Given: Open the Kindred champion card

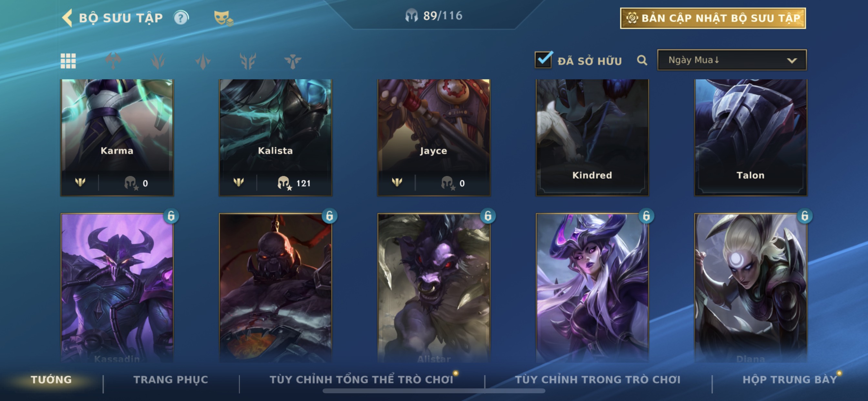Looking at the screenshot, I should [592, 138].
